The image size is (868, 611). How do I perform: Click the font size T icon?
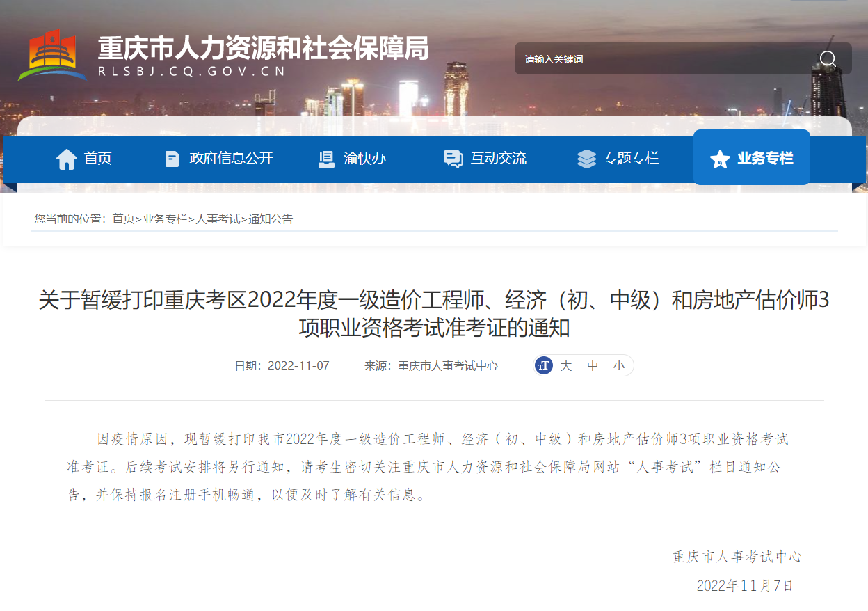pyautogui.click(x=544, y=365)
